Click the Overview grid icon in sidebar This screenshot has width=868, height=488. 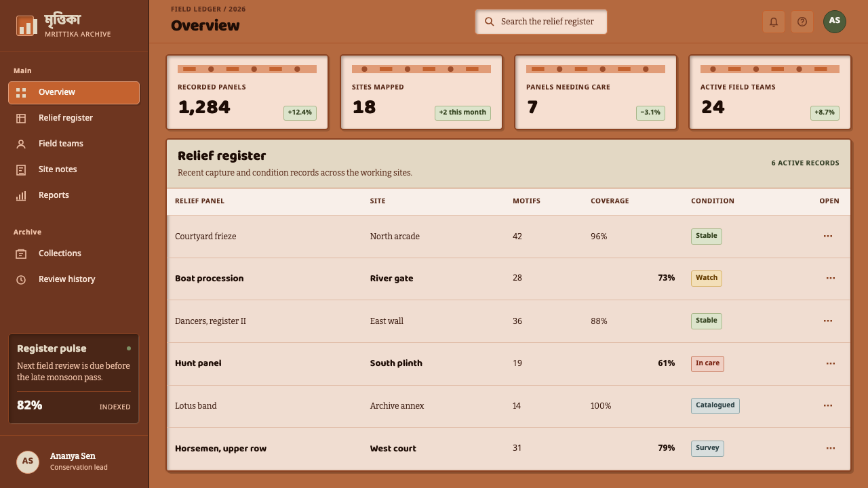21,93
